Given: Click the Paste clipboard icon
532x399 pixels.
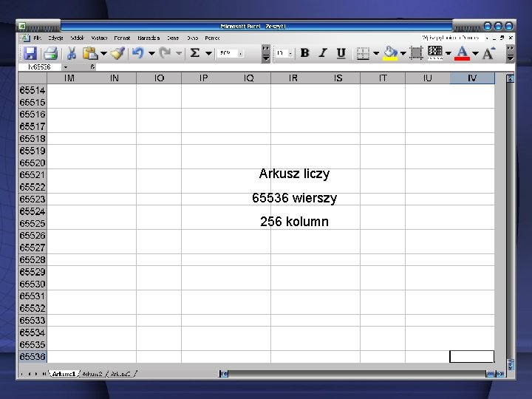Looking at the screenshot, I should tap(90, 53).
